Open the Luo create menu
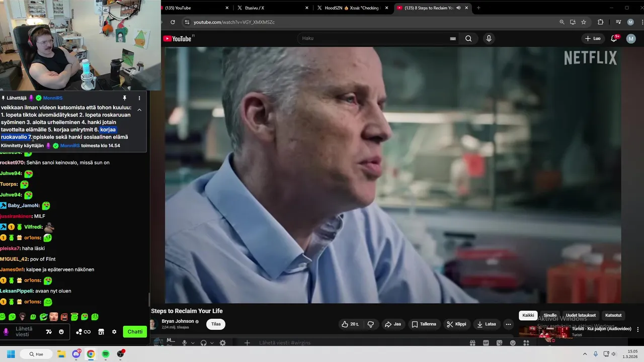 tap(593, 38)
